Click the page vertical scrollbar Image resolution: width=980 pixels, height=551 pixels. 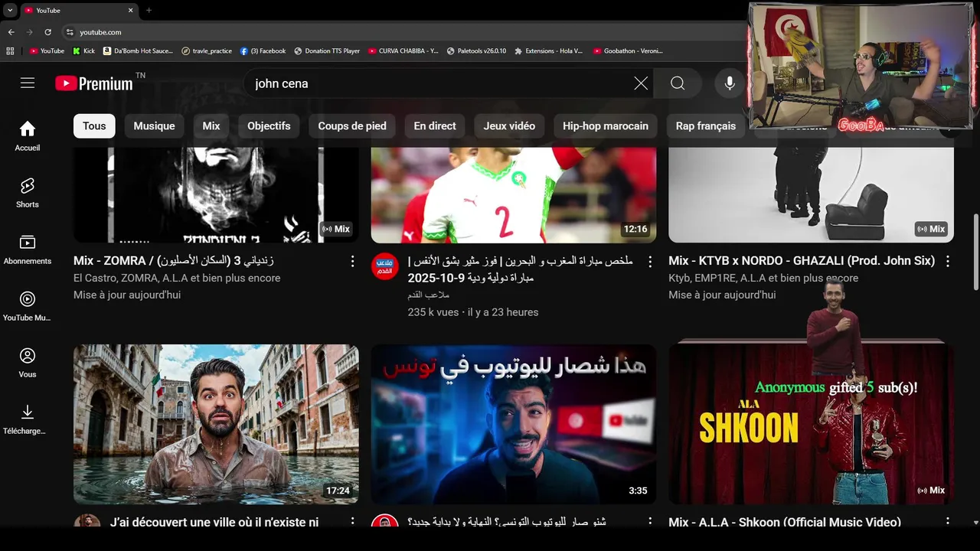tap(975, 253)
